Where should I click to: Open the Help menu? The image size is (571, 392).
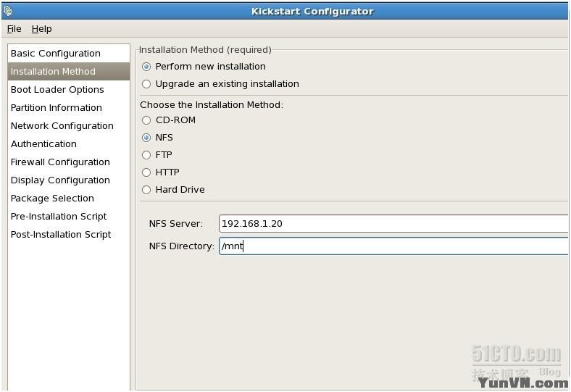point(41,29)
